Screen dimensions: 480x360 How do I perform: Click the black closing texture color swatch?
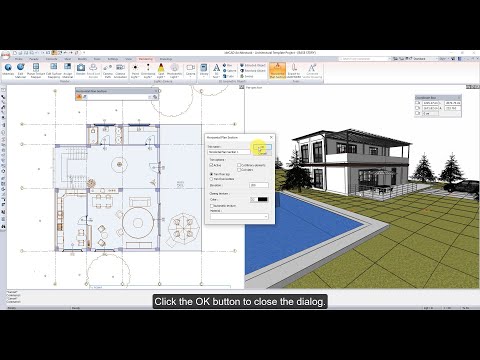coord(262,199)
